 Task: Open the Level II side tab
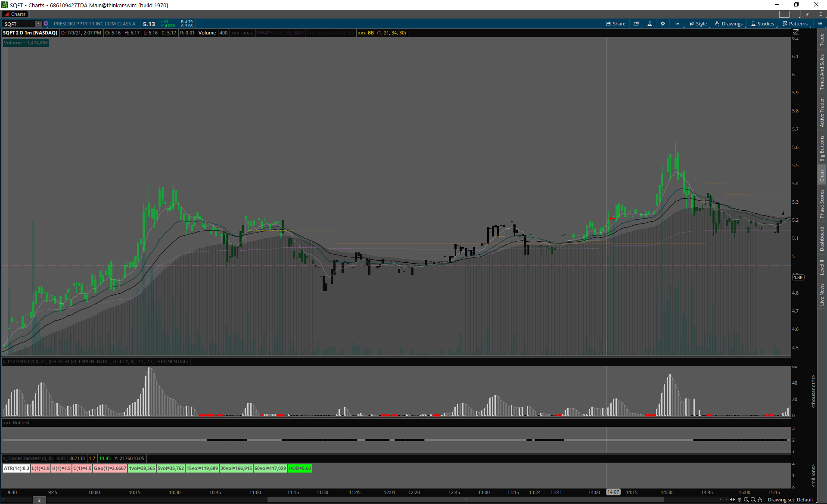(822, 267)
